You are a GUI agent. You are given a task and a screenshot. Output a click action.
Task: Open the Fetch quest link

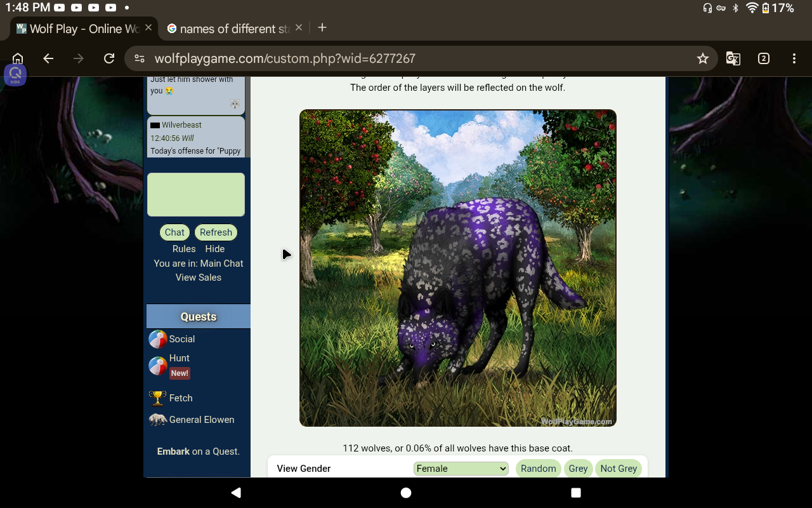click(x=181, y=398)
